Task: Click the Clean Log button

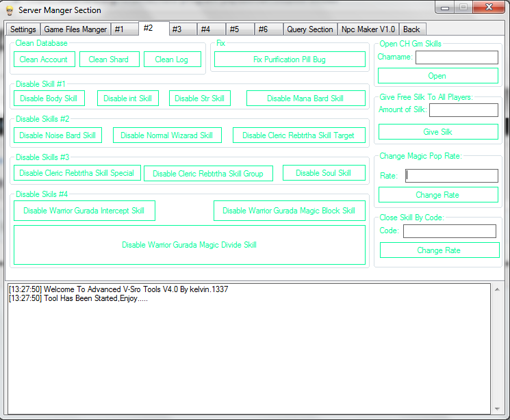Action: [x=173, y=59]
